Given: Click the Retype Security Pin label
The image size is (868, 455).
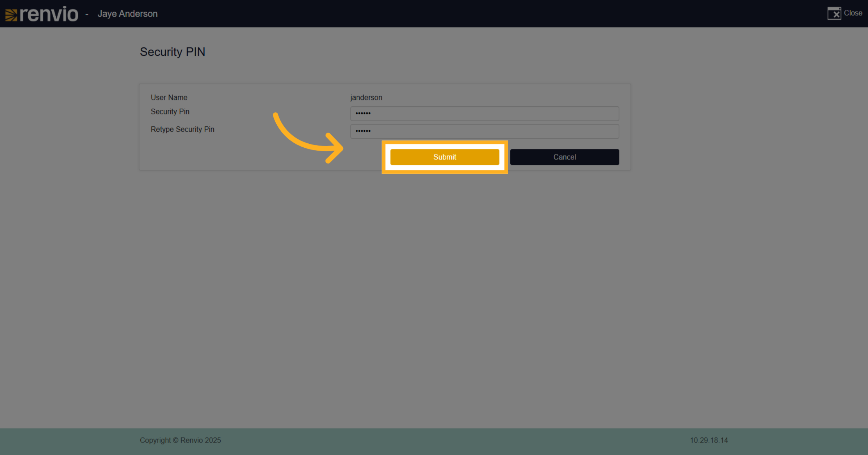Looking at the screenshot, I should 182,129.
